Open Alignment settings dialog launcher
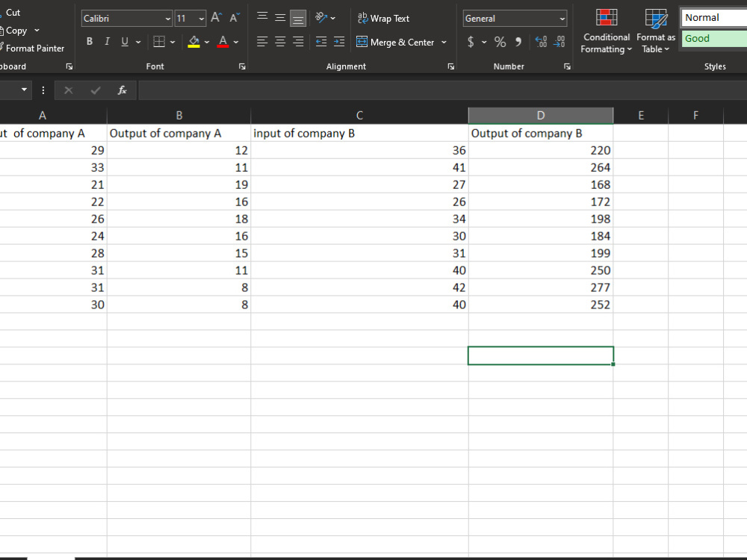747x560 pixels. click(x=450, y=66)
